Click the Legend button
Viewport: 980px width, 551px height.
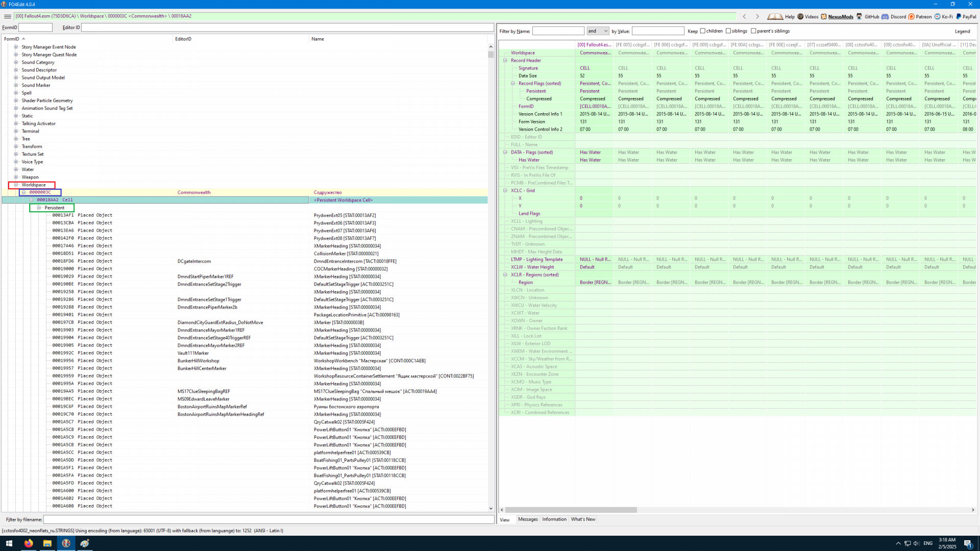(x=962, y=31)
